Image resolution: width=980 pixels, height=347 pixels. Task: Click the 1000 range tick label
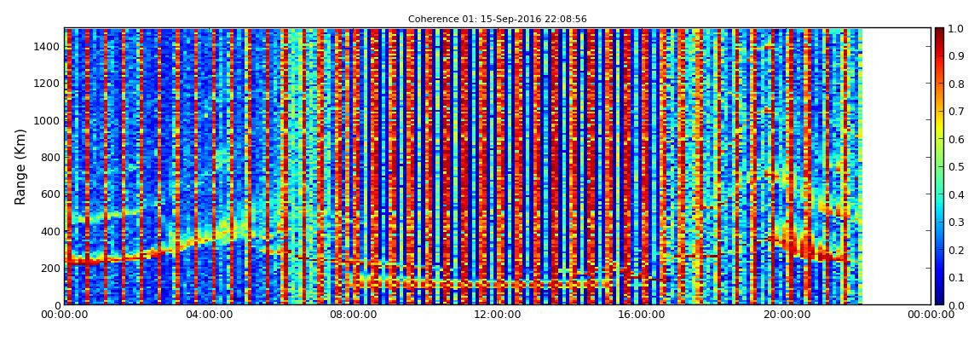click(x=48, y=120)
